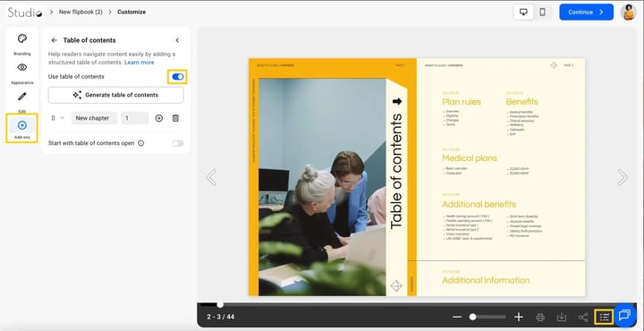Open the Edit pencil panel
Viewport: 644px width, 331px height.
click(22, 102)
